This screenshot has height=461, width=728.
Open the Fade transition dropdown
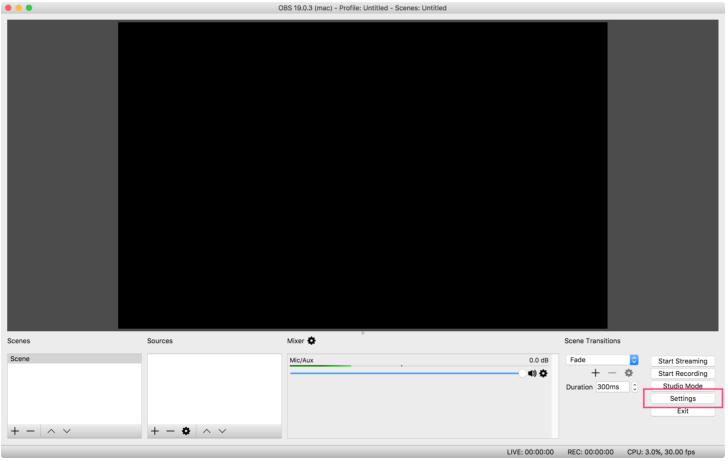602,360
